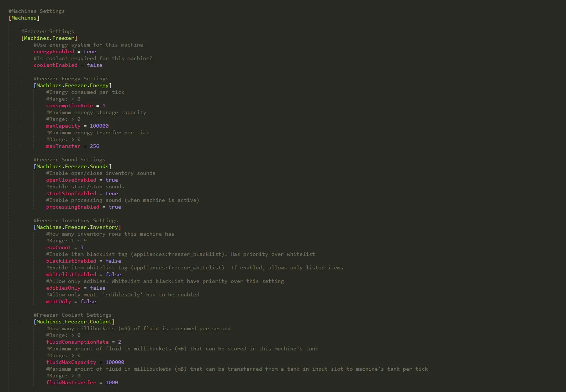The height and width of the screenshot is (392, 566).
Task: Click the [Machines.Freezer] table header
Action: [49, 38]
